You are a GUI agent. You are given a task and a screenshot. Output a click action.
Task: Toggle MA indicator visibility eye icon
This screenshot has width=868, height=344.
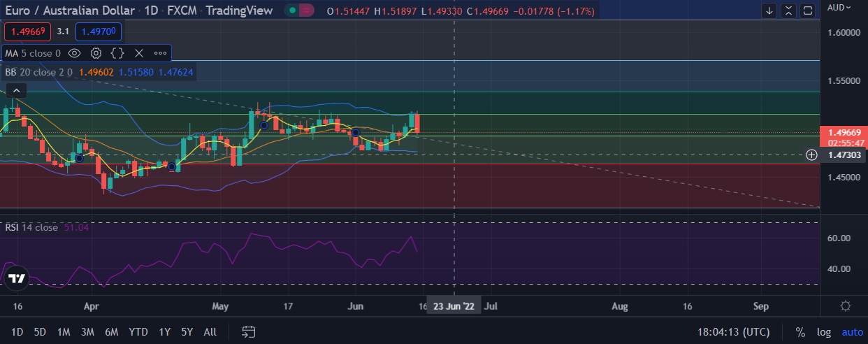tap(75, 53)
